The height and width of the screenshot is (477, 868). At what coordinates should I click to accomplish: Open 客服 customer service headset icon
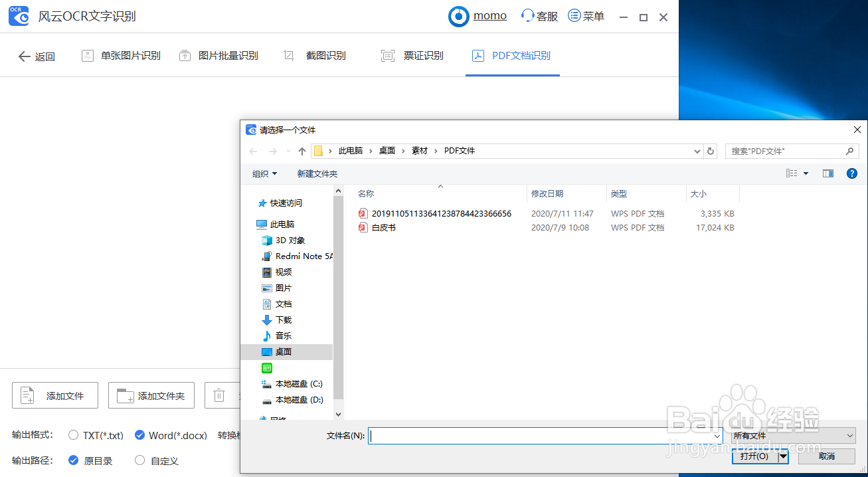(527, 16)
